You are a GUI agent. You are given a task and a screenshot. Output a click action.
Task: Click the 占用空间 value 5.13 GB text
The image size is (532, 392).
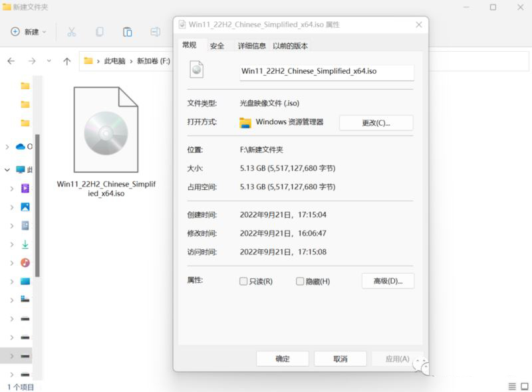point(288,187)
